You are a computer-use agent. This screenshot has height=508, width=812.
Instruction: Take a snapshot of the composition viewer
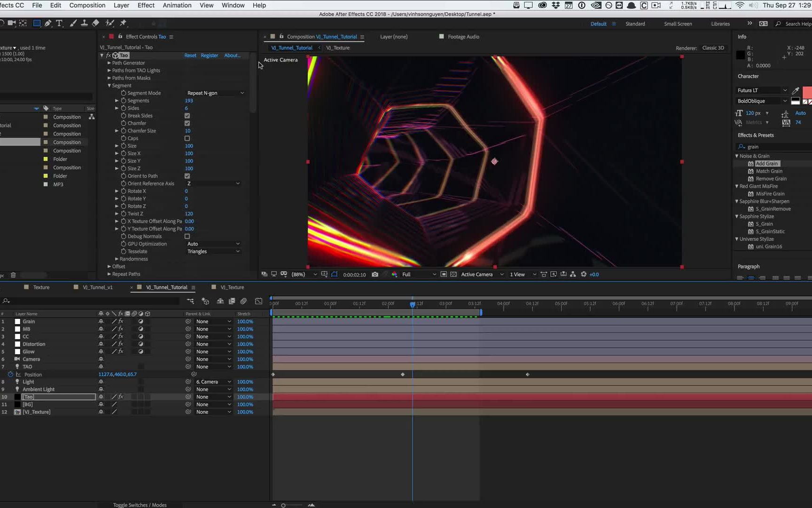(x=375, y=274)
